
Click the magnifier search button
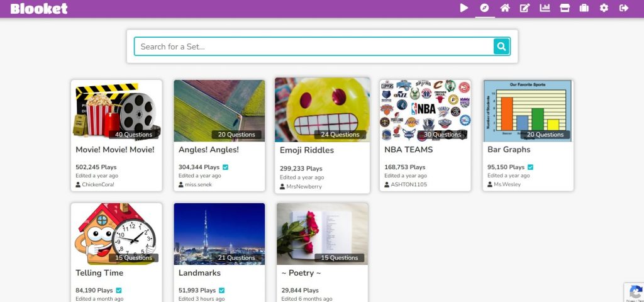(501, 47)
